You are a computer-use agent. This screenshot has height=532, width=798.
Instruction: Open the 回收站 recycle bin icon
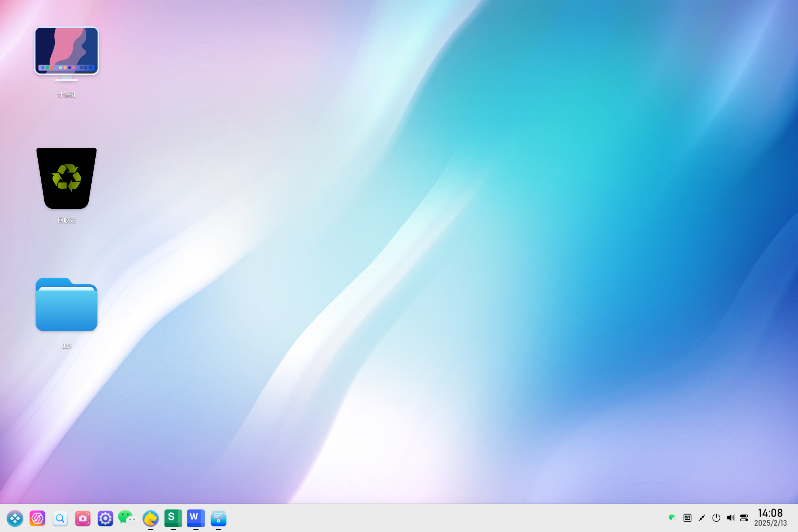click(x=67, y=178)
